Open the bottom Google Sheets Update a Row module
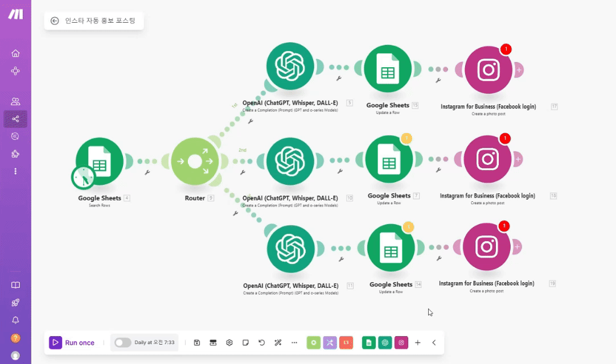The height and width of the screenshot is (364, 616). [x=390, y=249]
